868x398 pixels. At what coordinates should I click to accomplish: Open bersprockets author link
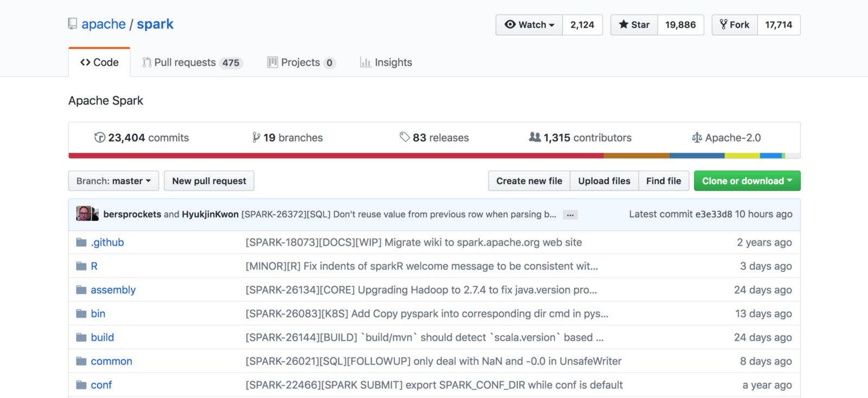click(132, 214)
